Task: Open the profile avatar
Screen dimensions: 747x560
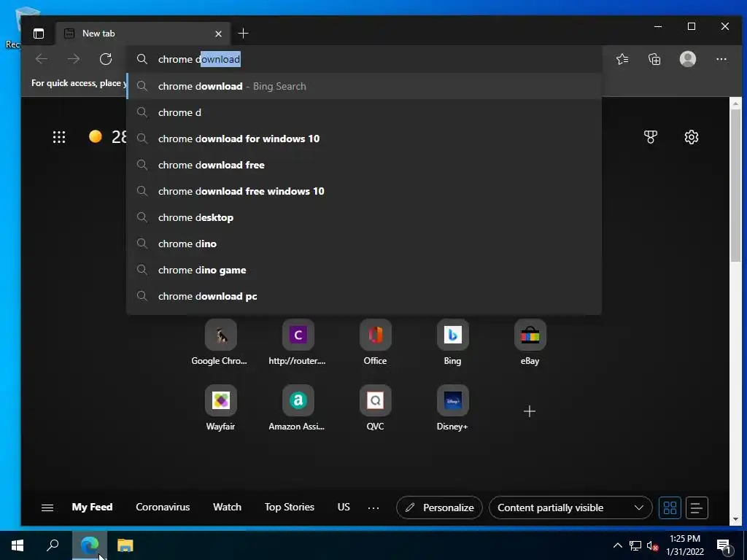Action: tap(687, 59)
